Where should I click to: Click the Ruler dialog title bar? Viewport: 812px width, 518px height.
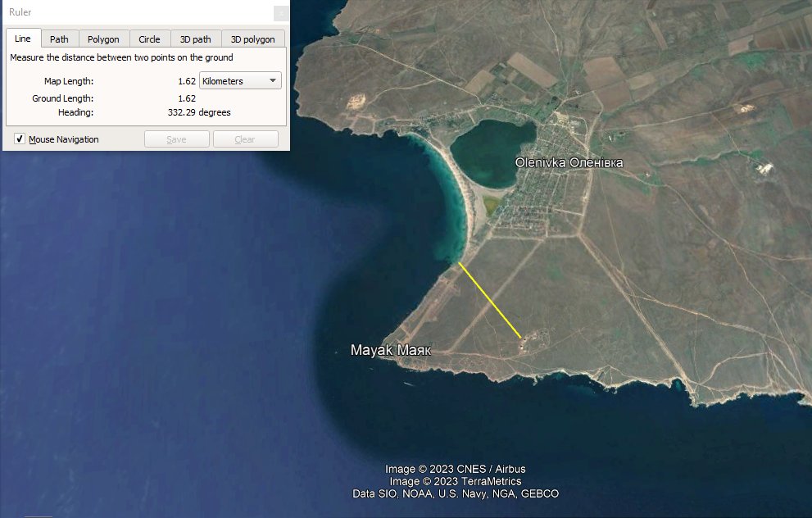pos(123,12)
